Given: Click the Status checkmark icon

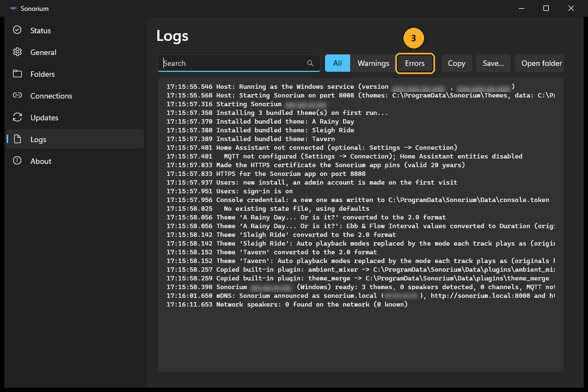Looking at the screenshot, I should point(17,30).
